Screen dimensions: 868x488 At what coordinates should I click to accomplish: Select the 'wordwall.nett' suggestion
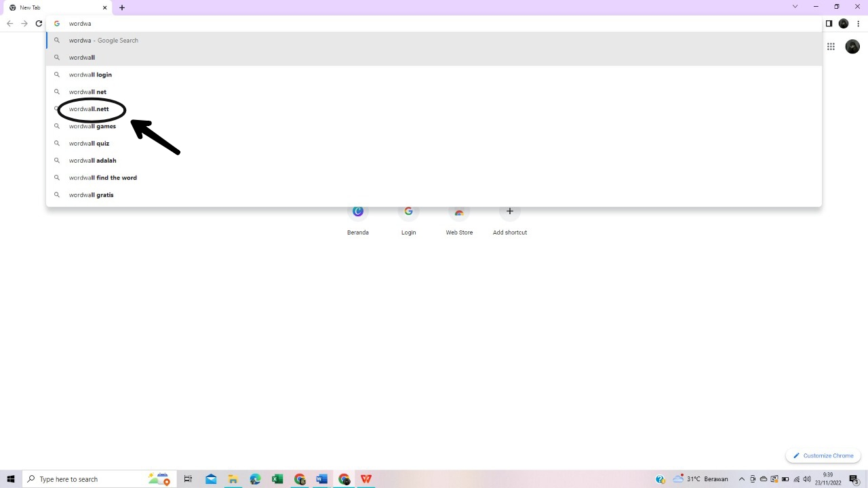coord(434,109)
